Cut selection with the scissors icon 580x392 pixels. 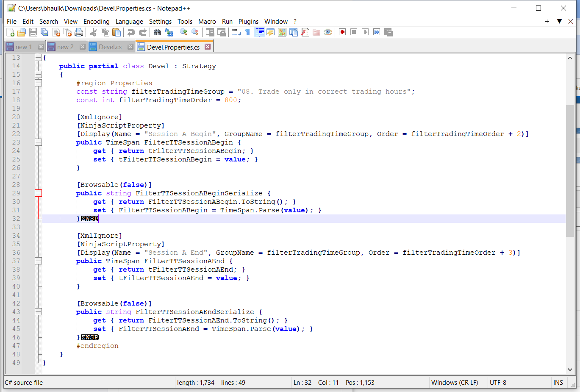94,32
